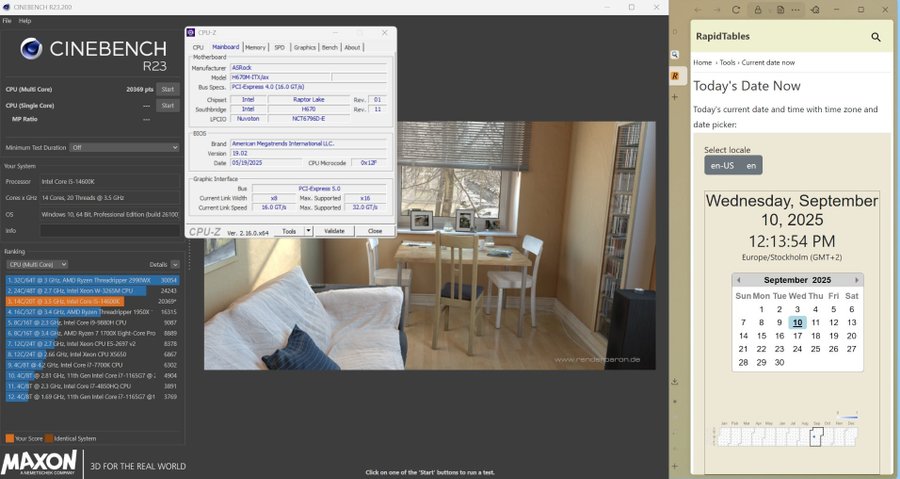Click the CPU-Z Close button
This screenshot has width=900, height=479.
375,231
